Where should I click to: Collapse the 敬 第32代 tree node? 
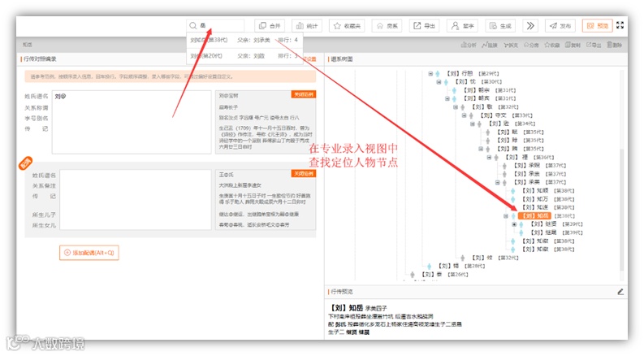pyautogui.click(x=455, y=107)
